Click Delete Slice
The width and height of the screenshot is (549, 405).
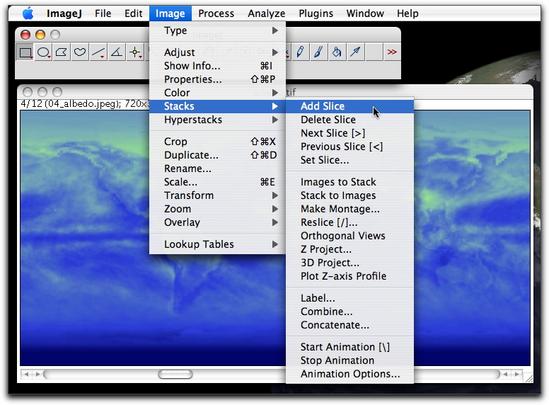350,120
